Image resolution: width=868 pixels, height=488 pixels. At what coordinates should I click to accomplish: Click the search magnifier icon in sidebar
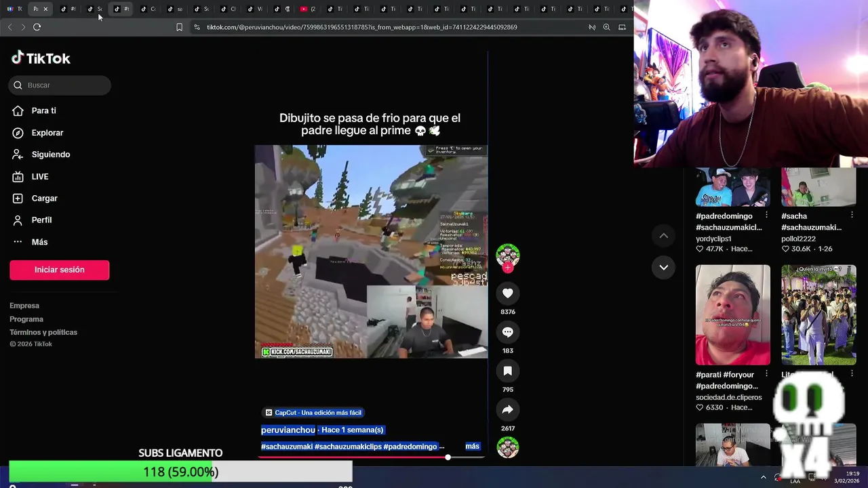[x=18, y=85]
